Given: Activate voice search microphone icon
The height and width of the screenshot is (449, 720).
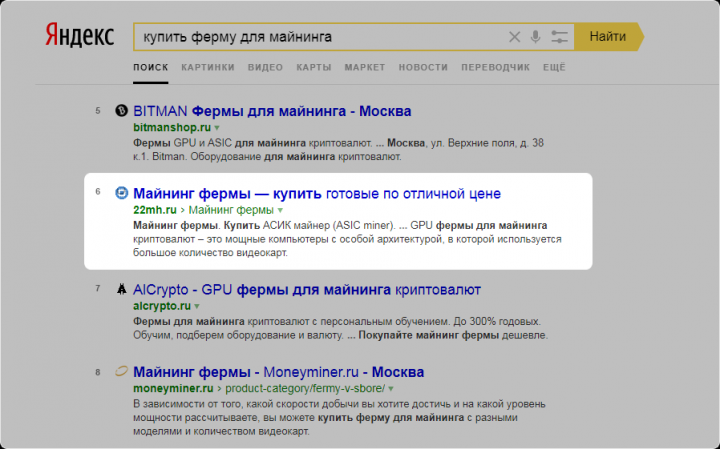Looking at the screenshot, I should tap(535, 37).
